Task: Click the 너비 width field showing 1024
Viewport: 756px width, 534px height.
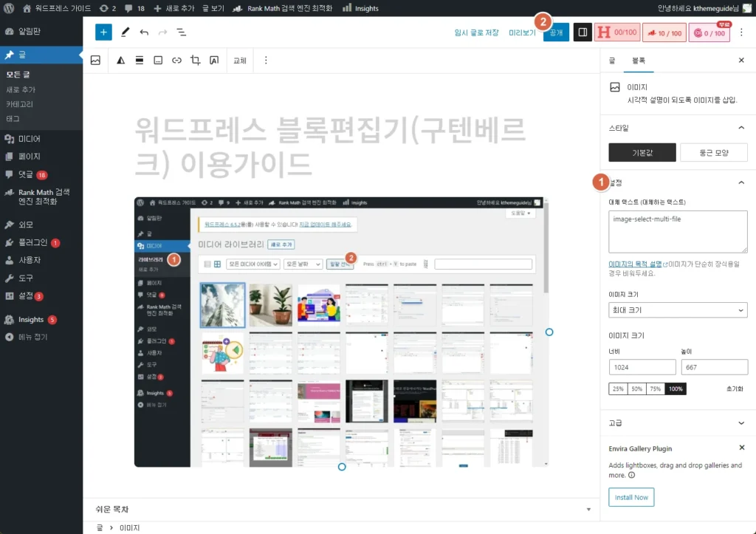Action: [x=642, y=367]
